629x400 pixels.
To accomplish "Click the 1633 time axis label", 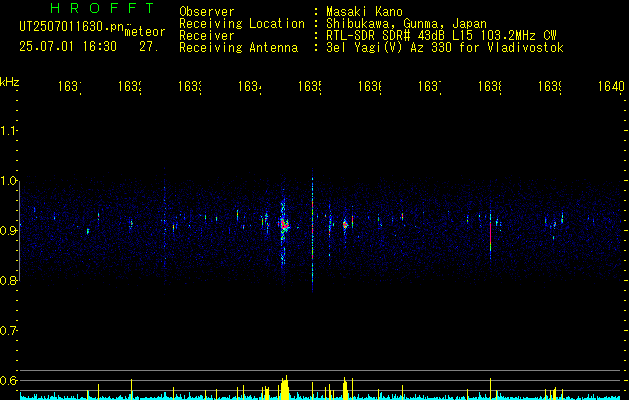I will [x=190, y=86].
